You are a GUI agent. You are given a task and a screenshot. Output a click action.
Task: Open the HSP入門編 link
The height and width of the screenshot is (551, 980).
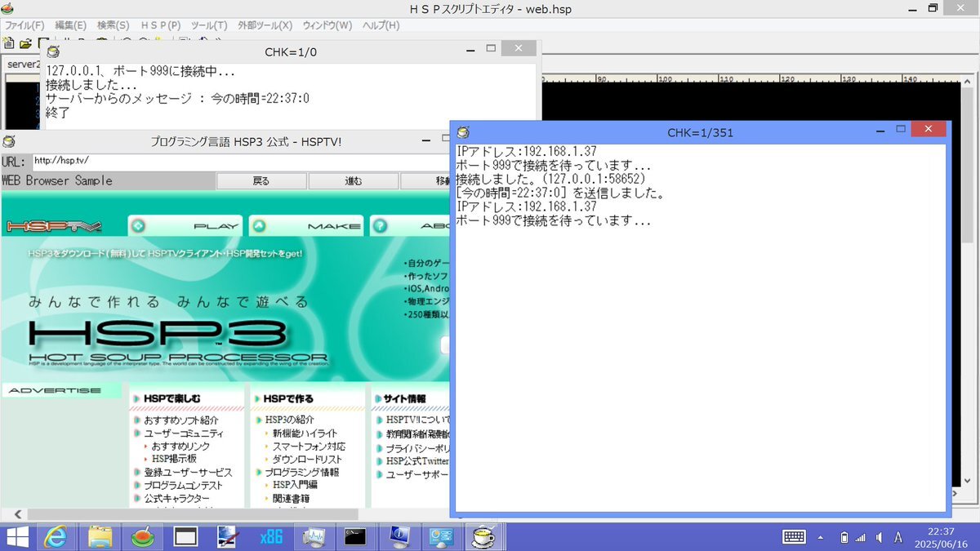pos(296,485)
